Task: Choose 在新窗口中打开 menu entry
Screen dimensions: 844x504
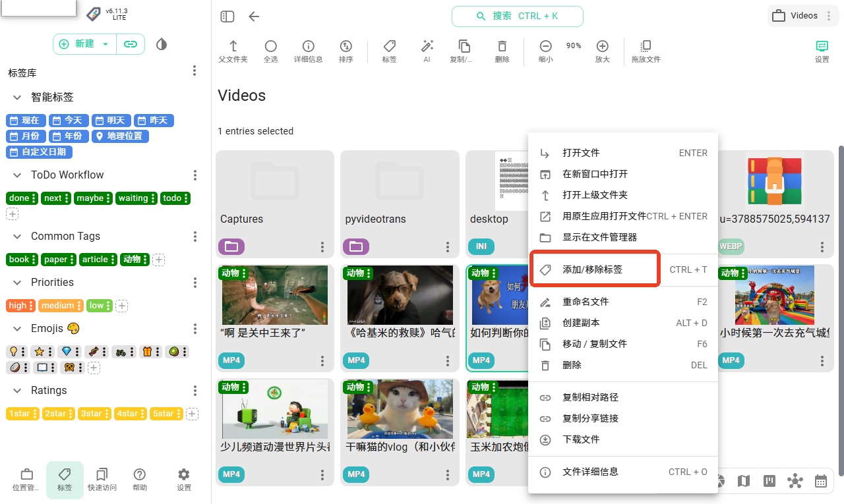Action: [623, 174]
